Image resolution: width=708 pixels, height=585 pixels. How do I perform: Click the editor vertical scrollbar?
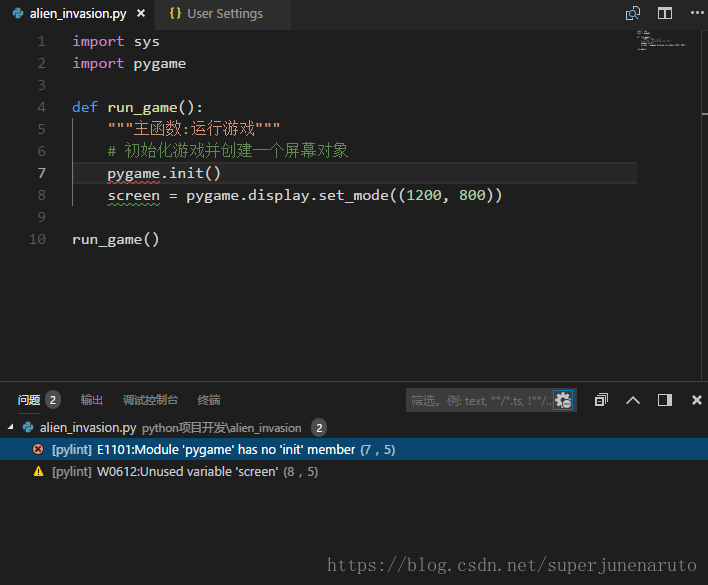pos(704,205)
